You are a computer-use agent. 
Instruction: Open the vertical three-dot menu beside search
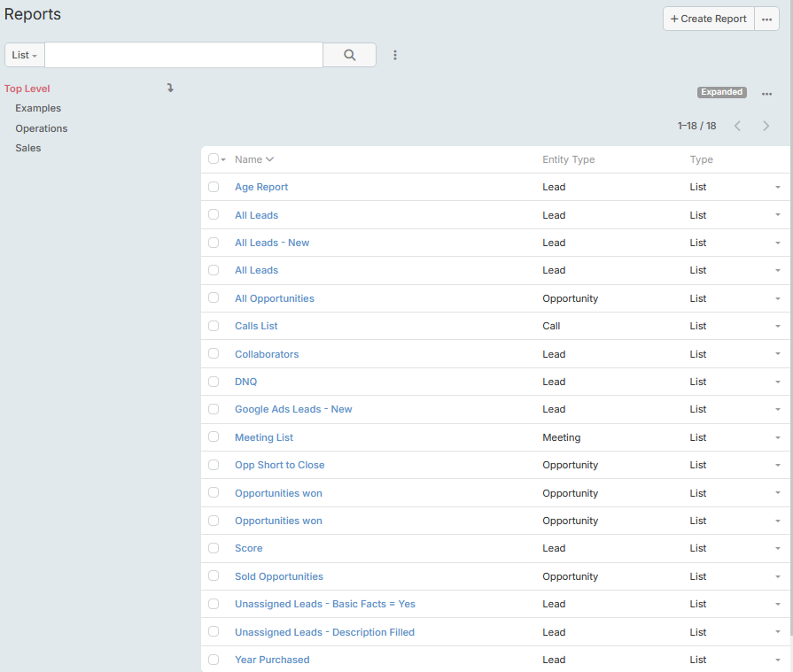pyautogui.click(x=395, y=55)
